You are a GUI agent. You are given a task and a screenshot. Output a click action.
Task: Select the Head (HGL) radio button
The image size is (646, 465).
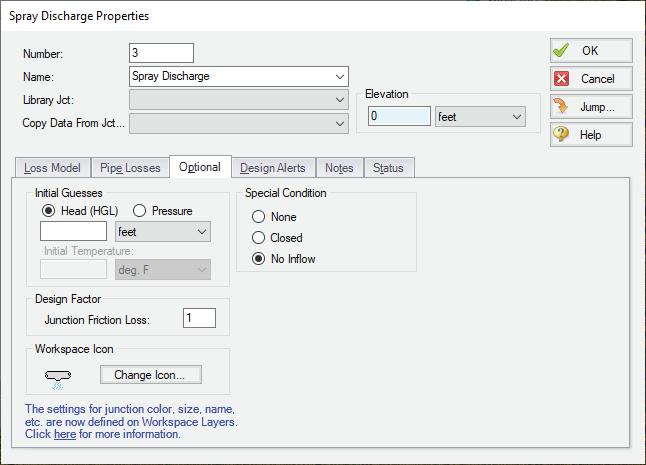click(48, 211)
